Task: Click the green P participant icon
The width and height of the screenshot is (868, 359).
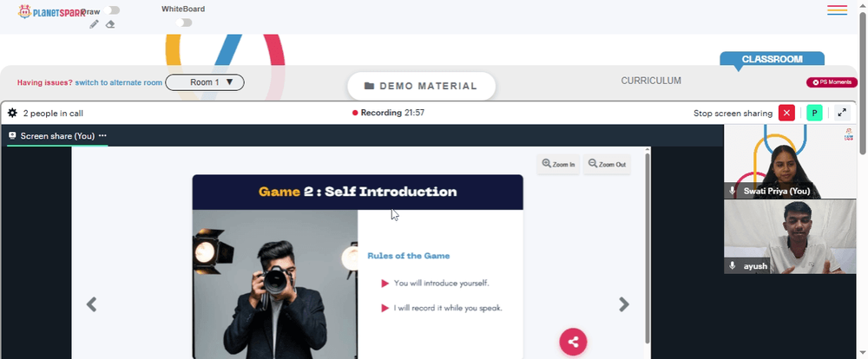Action: point(814,113)
